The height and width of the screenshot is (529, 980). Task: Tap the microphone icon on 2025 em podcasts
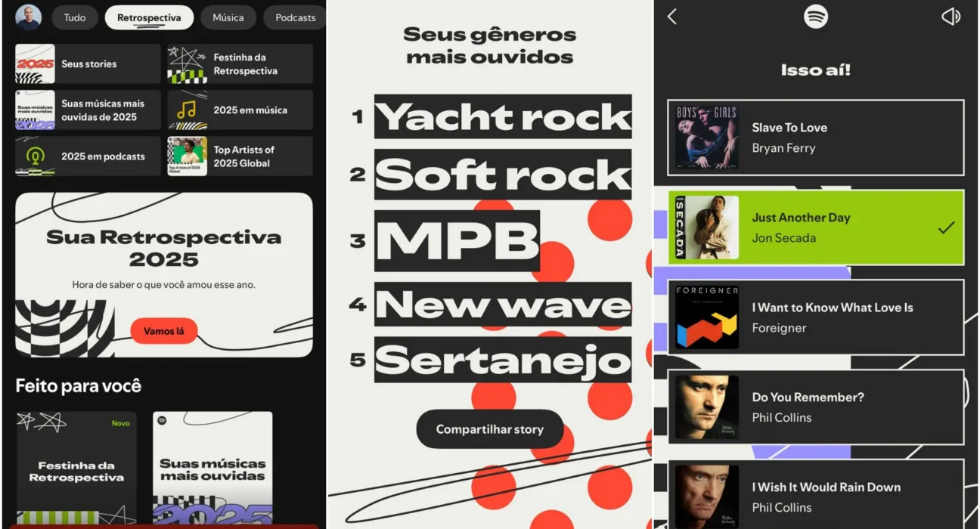pos(35,156)
